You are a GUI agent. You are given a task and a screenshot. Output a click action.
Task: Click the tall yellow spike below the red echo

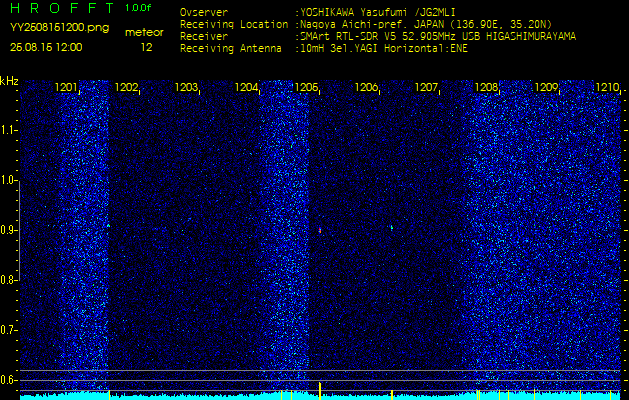tap(320, 391)
